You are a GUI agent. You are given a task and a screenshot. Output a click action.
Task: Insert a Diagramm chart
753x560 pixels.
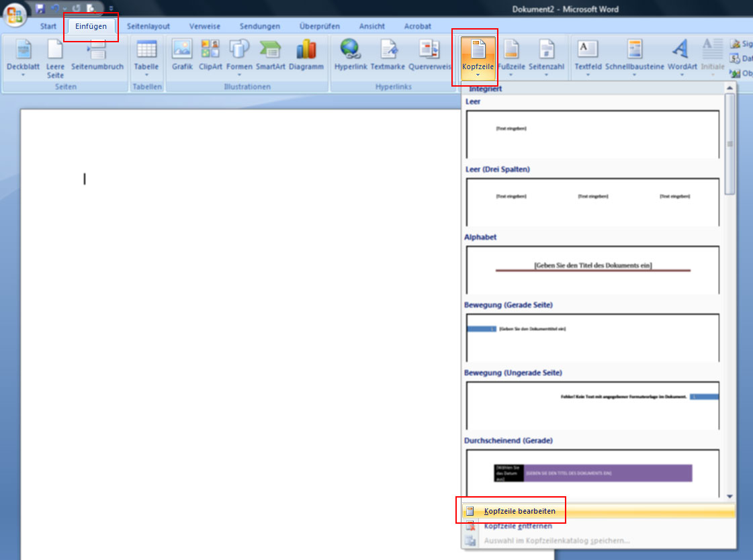306,55
